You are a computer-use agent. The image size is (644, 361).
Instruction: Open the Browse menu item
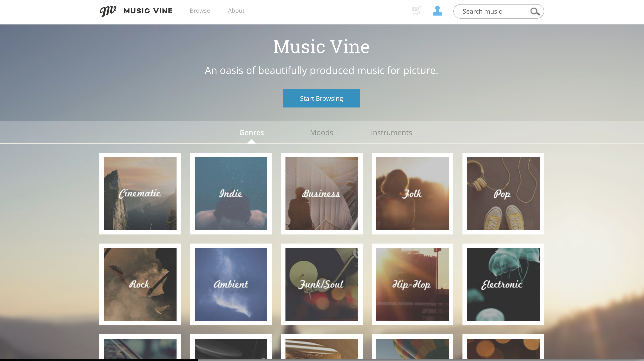[x=200, y=11]
